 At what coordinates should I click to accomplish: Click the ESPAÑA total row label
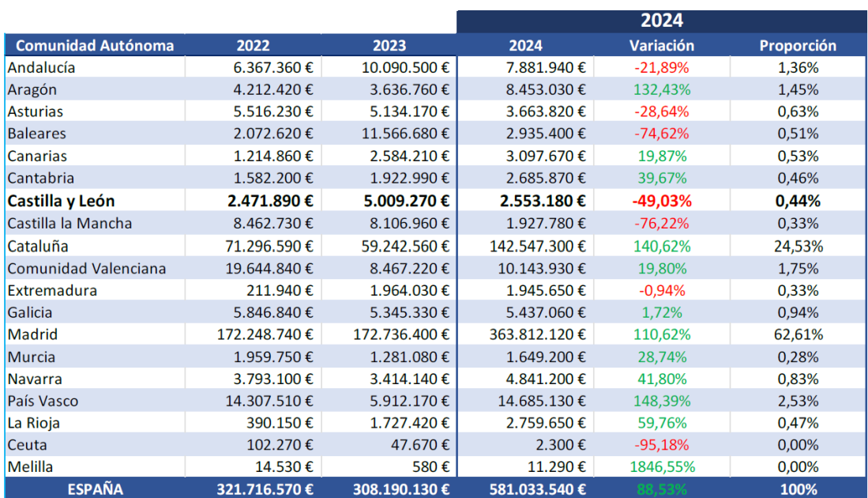pos(95,489)
